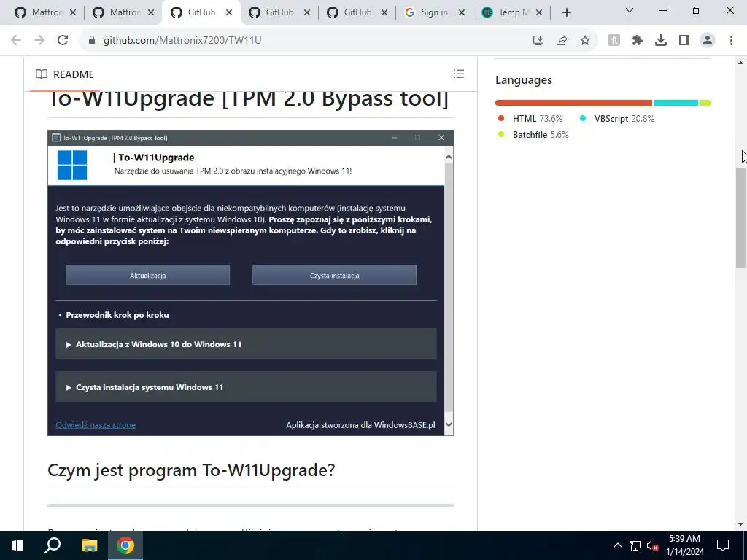The width and height of the screenshot is (747, 560).
Task: Open File Explorer from the taskbar
Action: click(89, 545)
